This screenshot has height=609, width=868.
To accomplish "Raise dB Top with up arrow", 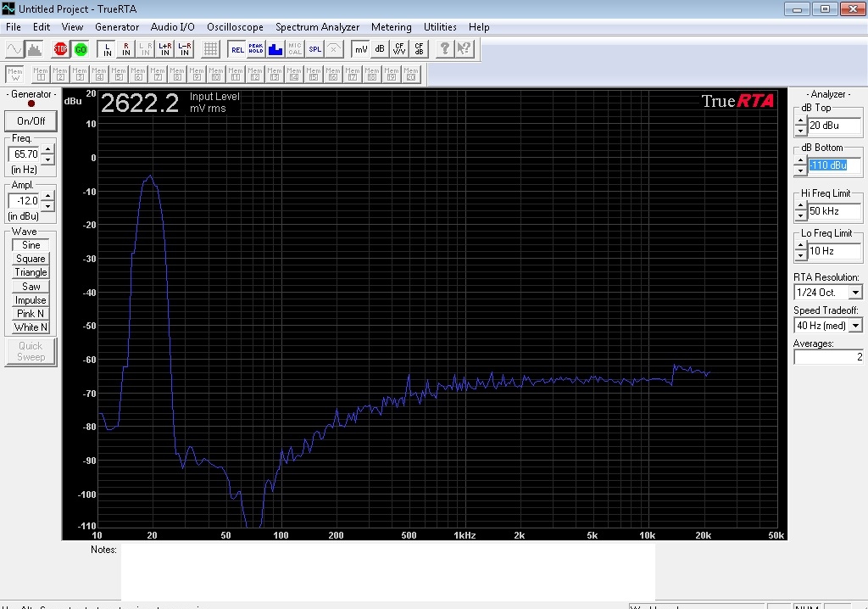I will click(800, 120).
